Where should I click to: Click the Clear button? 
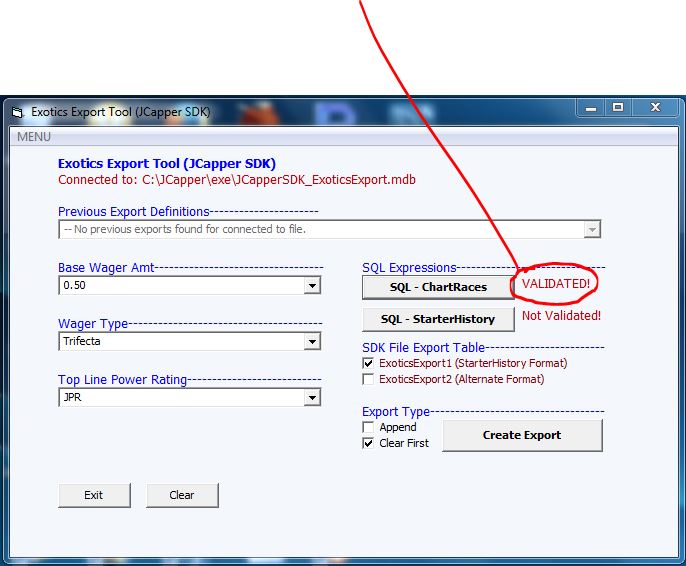point(182,495)
